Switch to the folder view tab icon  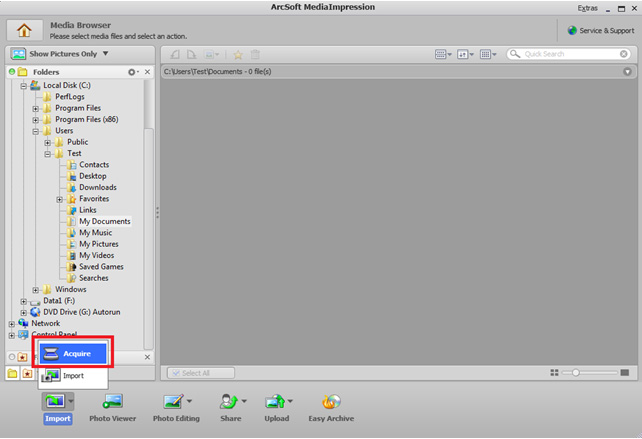13,373
